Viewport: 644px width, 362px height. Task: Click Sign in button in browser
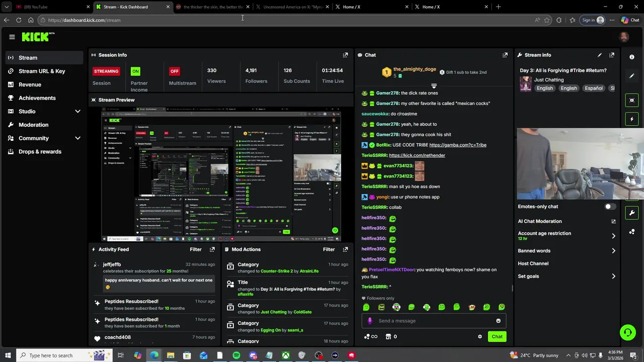(591, 20)
